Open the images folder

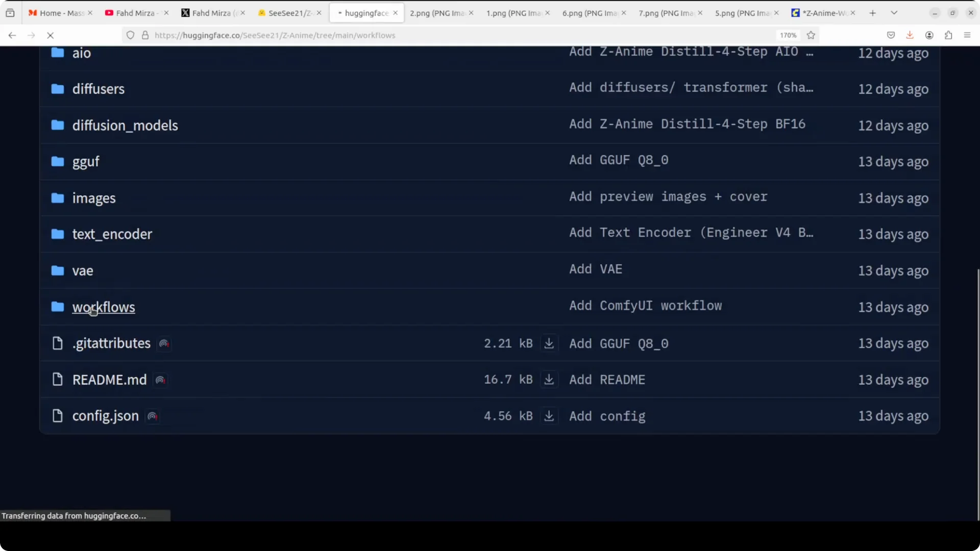coord(94,198)
